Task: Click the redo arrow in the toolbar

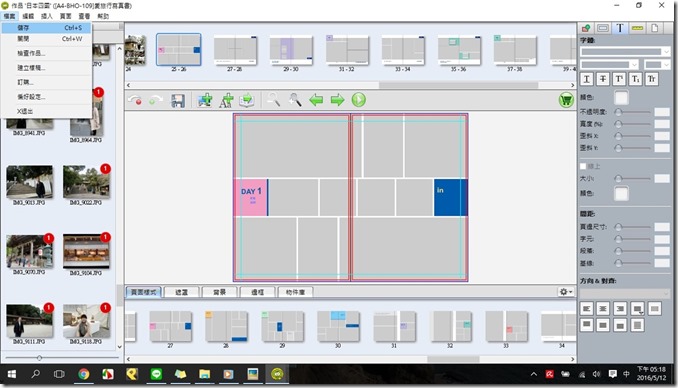Action: (156, 100)
